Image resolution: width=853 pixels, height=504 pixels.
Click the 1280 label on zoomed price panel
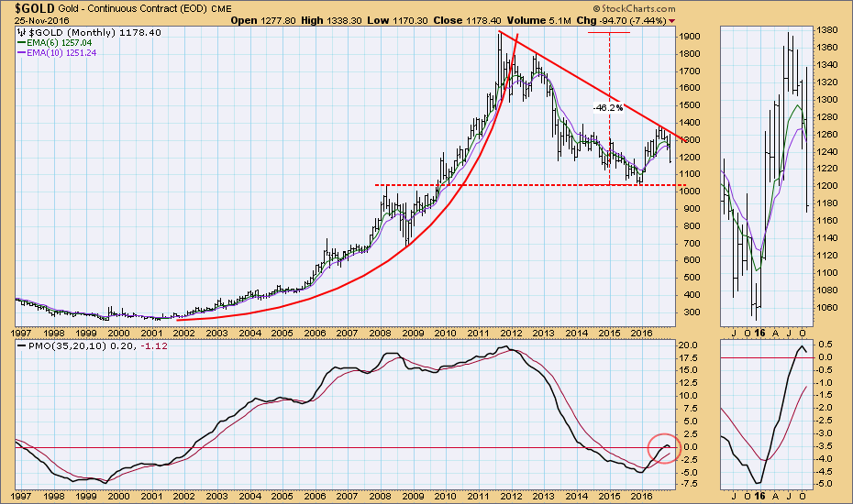(x=827, y=117)
